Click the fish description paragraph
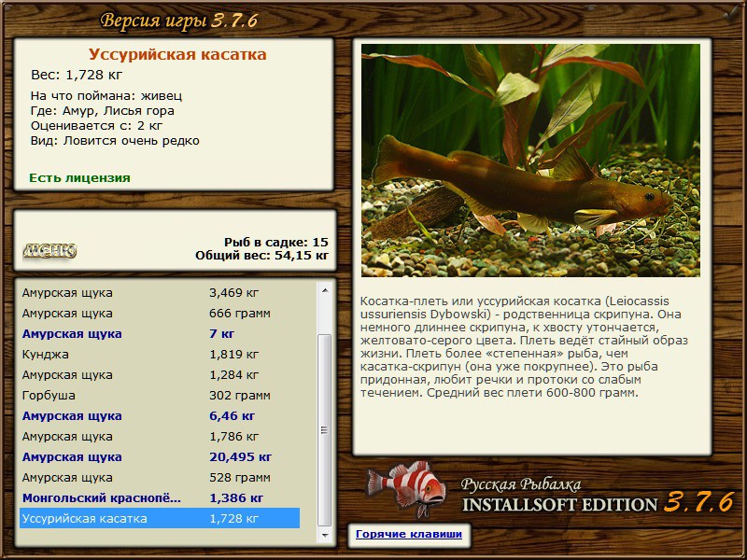Image resolution: width=747 pixels, height=560 pixels. (x=524, y=347)
